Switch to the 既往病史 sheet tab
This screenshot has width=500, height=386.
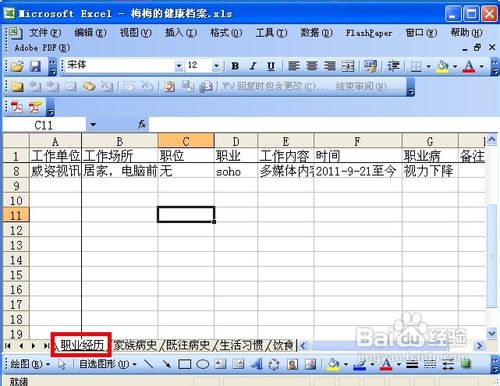tap(188, 345)
